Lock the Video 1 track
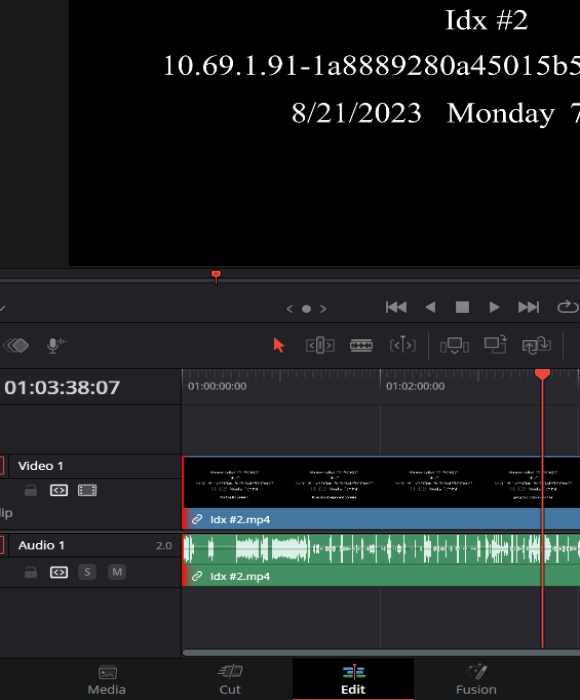 [30, 490]
